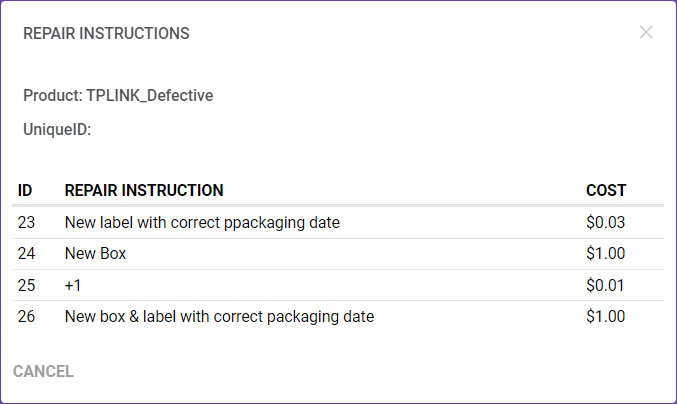This screenshot has height=404, width=677.
Task: Click the $1.00 cost for New Box
Action: (606, 254)
